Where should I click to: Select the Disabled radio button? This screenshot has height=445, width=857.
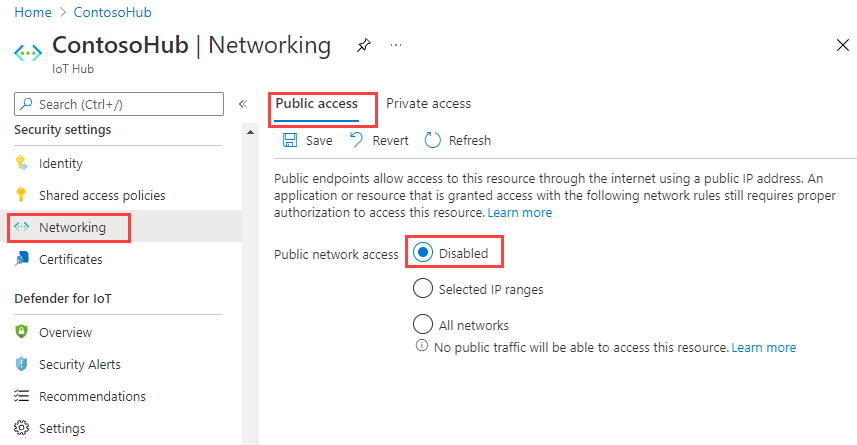pos(423,253)
